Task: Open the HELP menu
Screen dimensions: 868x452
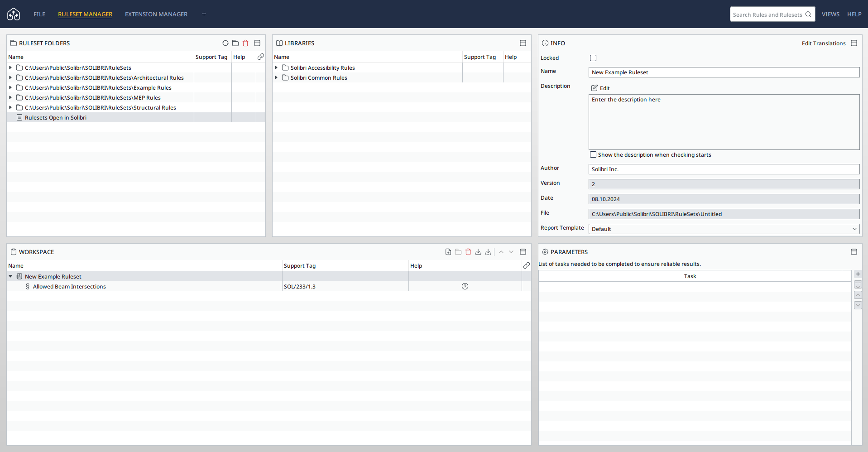Action: [854, 14]
